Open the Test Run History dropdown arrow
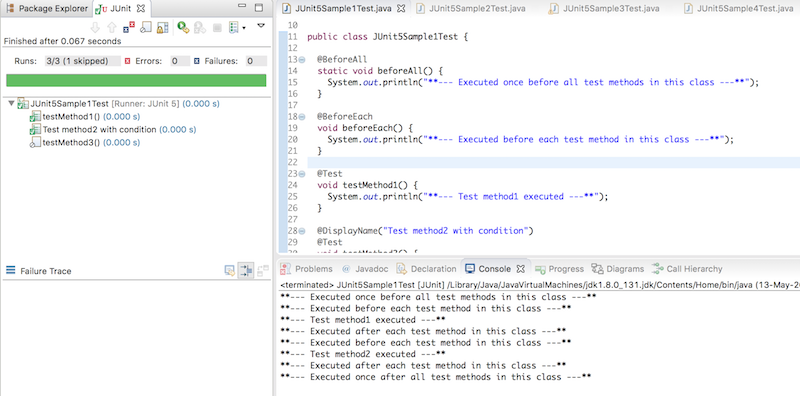 244,28
